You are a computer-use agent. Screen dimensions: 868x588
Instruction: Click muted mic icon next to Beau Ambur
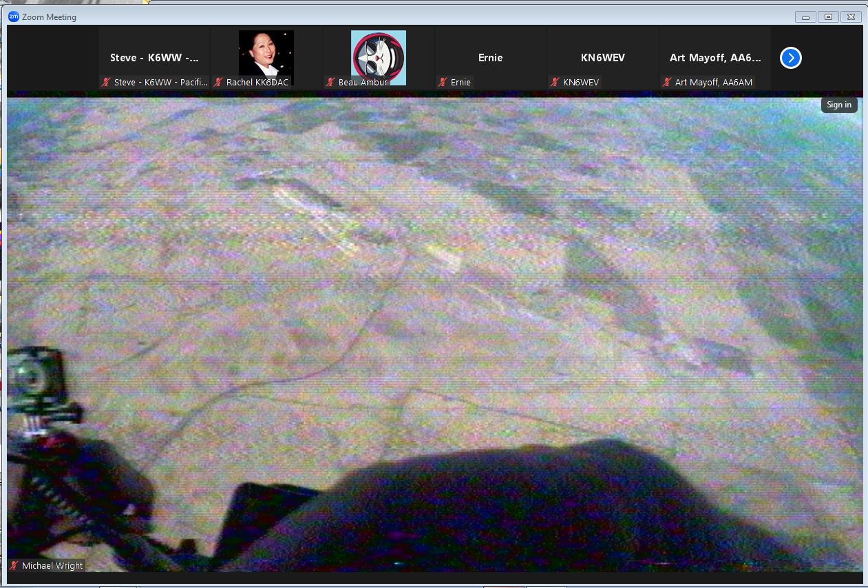click(330, 83)
